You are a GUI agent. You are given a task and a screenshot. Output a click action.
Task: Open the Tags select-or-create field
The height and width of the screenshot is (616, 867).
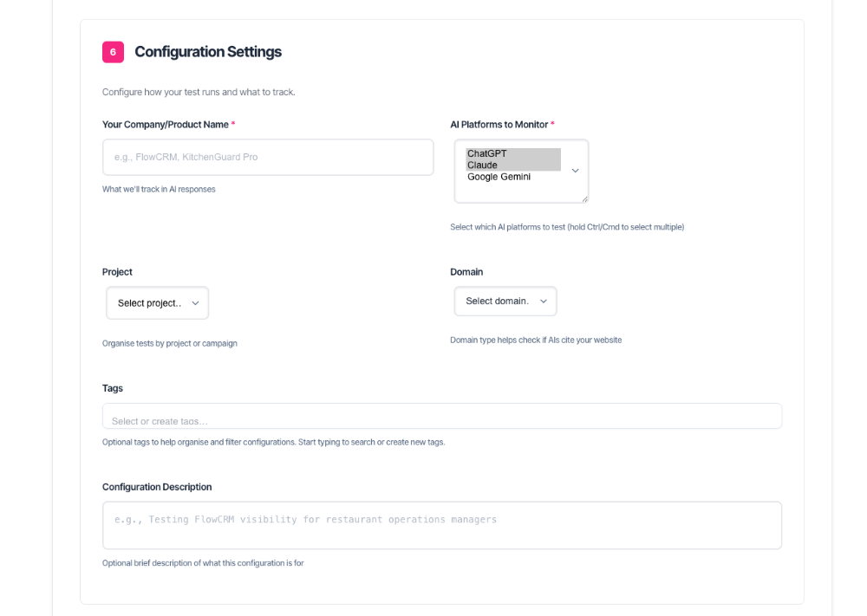click(442, 416)
